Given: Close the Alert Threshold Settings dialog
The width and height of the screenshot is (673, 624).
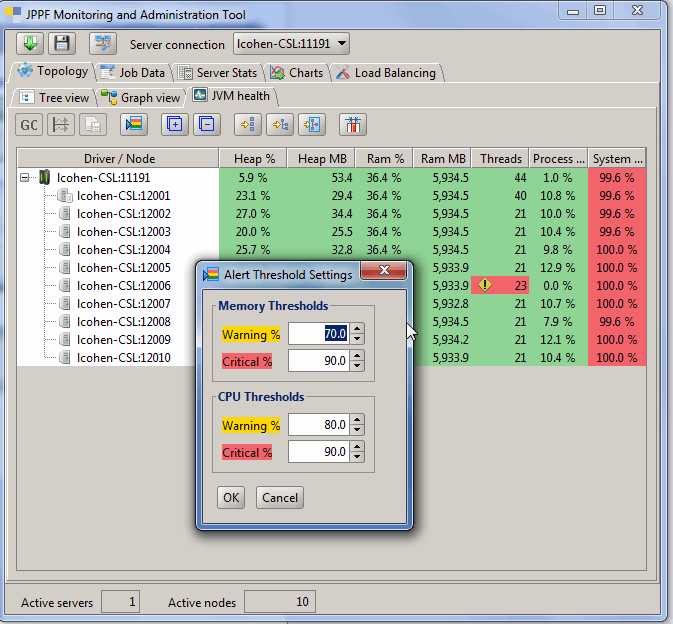Looking at the screenshot, I should (385, 274).
